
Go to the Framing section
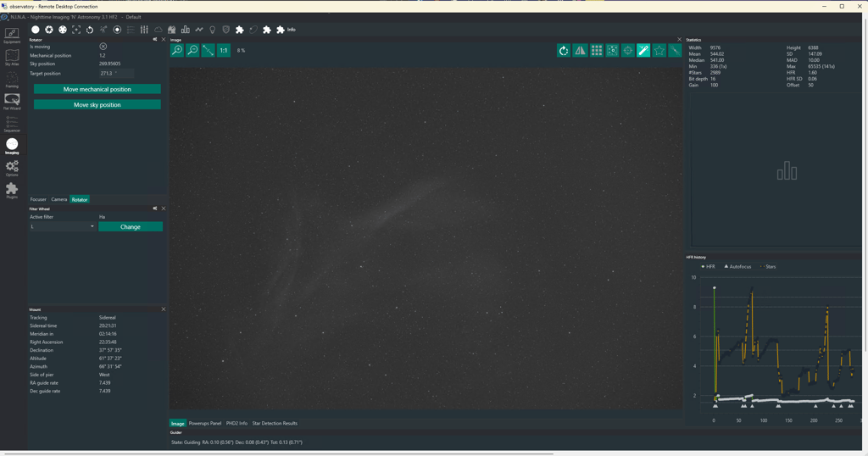[12, 80]
